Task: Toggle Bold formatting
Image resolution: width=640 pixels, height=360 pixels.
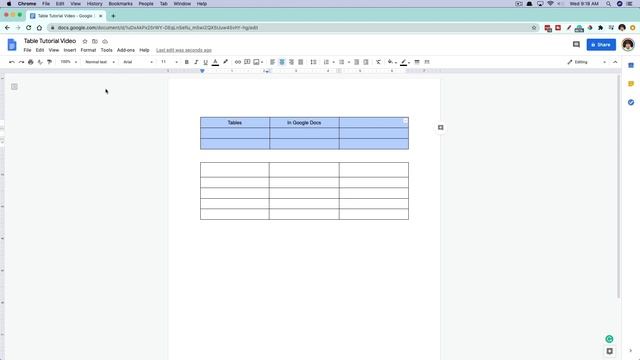Action: [187, 62]
